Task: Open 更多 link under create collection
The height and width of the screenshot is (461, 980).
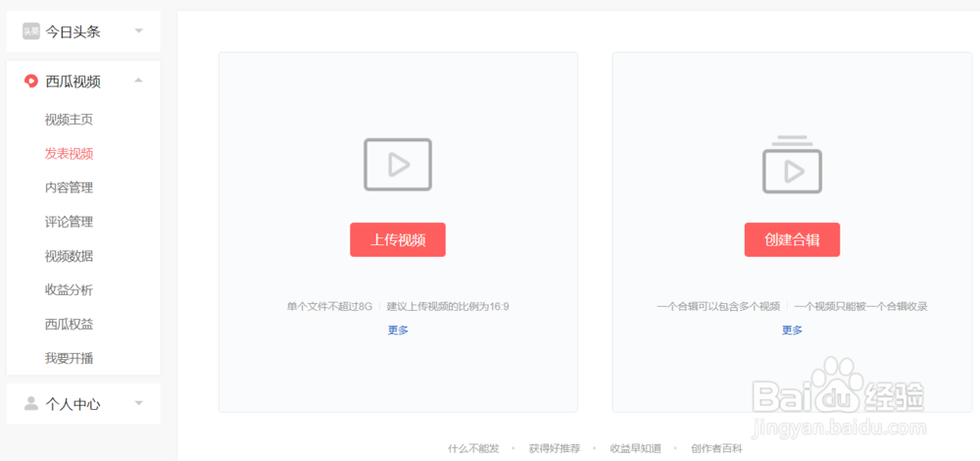Action: (x=792, y=331)
